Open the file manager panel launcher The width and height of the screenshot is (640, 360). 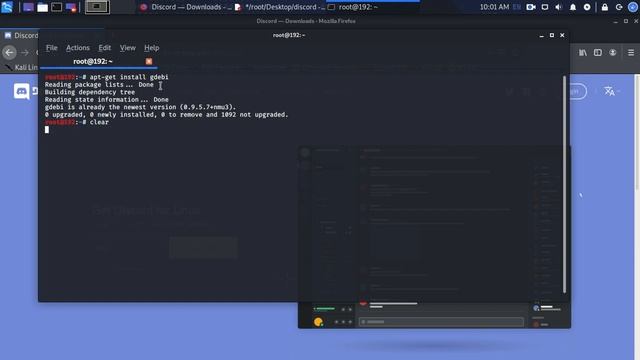[42, 7]
